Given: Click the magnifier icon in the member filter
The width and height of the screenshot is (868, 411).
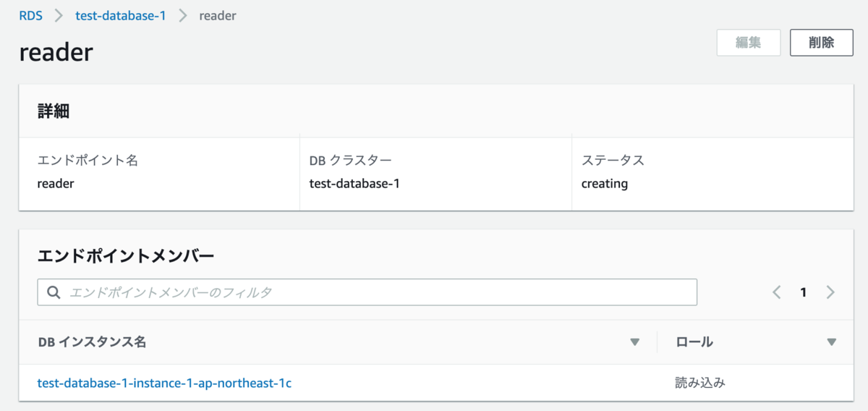Looking at the screenshot, I should tap(53, 292).
